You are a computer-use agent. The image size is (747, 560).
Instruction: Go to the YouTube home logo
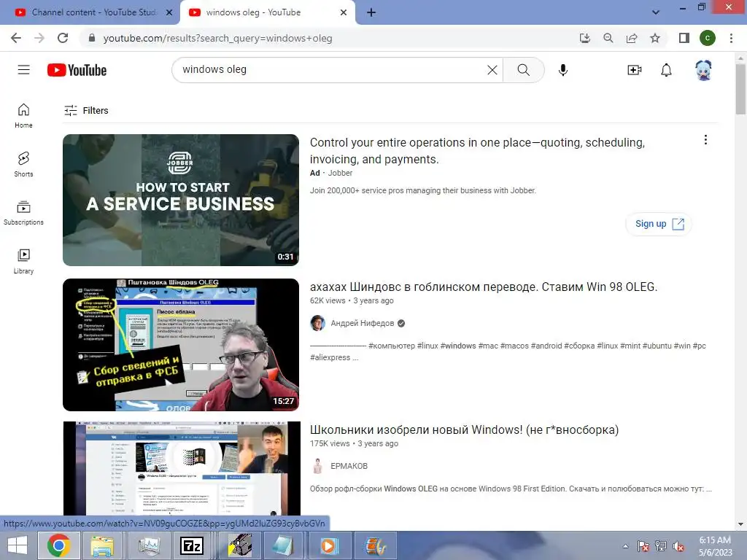[x=77, y=70]
